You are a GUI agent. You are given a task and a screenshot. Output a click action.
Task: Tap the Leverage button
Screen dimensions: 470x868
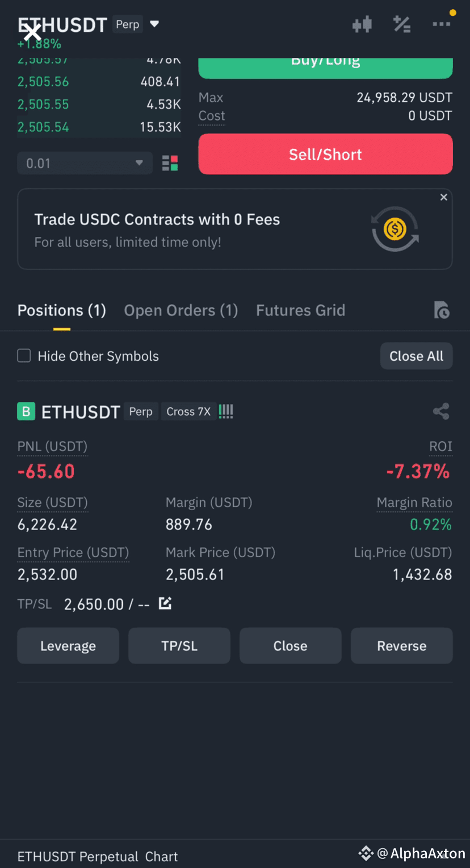(68, 646)
